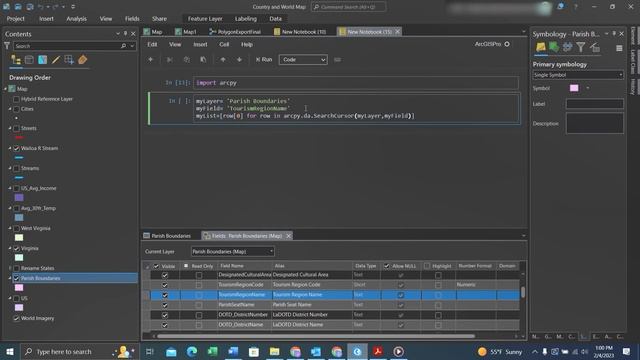Uncheck Wailoa R Stream layer visibility
The width and height of the screenshot is (640, 360).
point(16,148)
